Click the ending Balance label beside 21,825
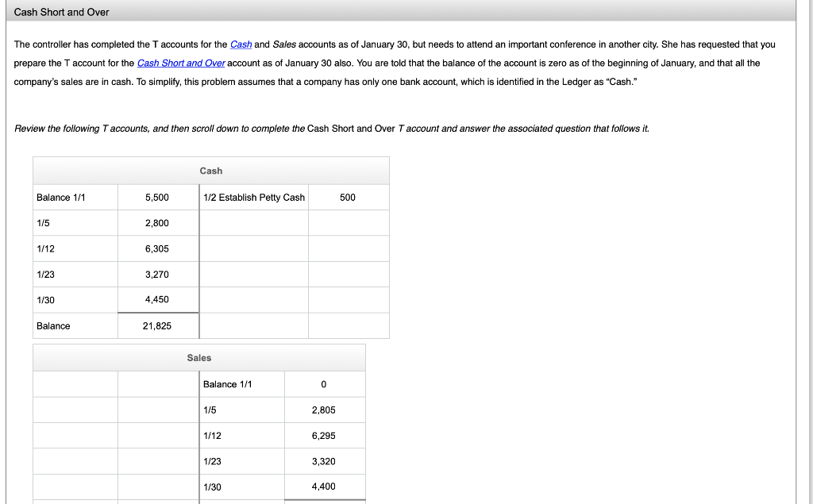This screenshot has height=504, width=813. pyautogui.click(x=53, y=326)
